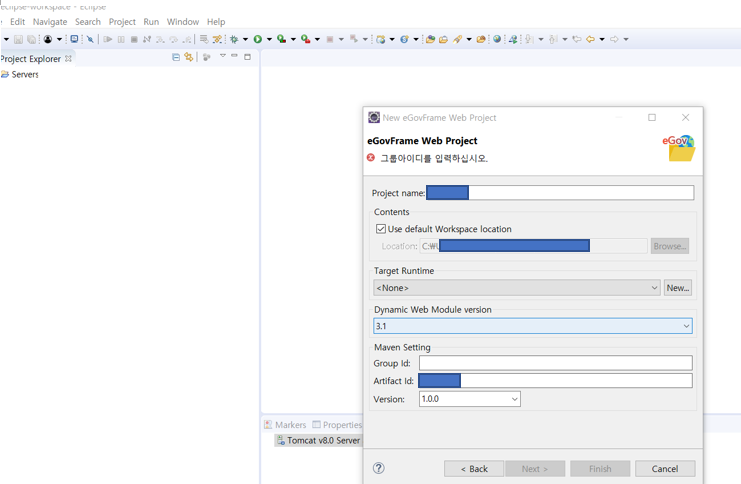Click the Back button in dialog
Image resolution: width=741 pixels, height=484 pixels.
click(x=474, y=469)
